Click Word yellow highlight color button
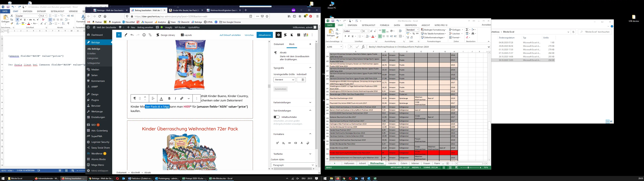 23,23
